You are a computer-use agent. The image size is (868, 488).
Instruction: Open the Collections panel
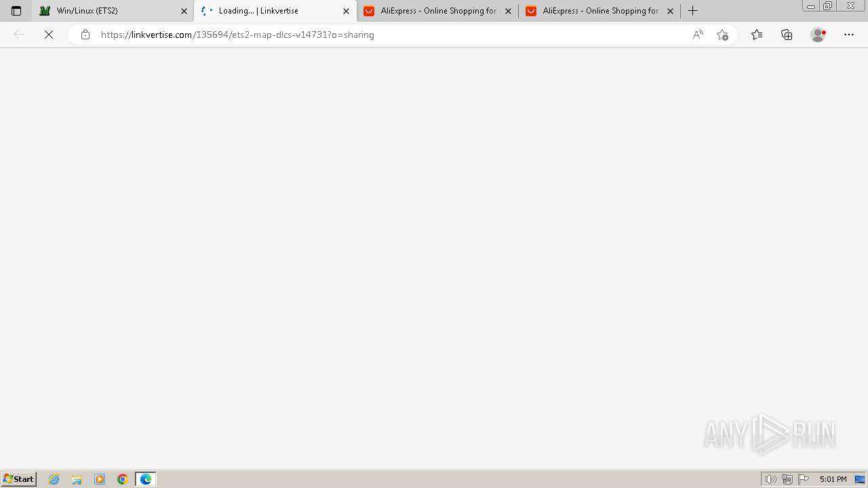787,35
